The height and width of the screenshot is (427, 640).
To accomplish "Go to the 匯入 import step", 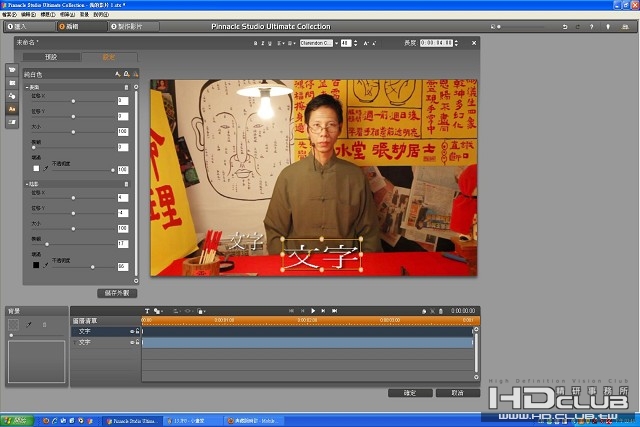I will 29,27.
